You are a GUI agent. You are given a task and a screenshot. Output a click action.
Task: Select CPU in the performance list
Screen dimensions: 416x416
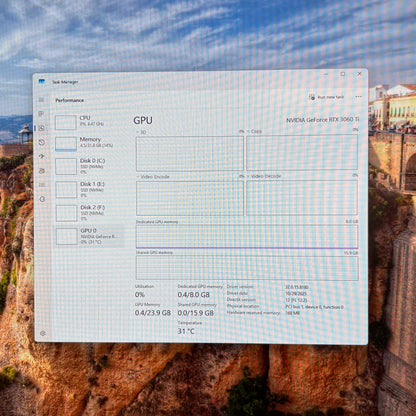click(89, 122)
